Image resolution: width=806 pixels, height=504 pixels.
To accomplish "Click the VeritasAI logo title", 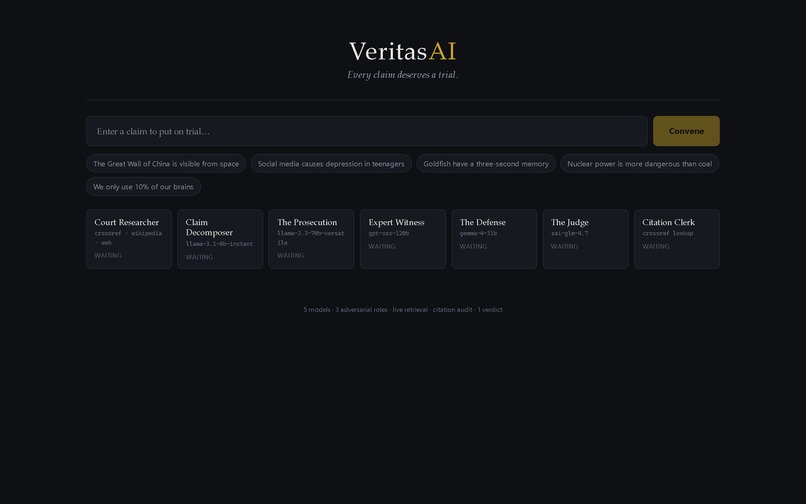I will 402,51.
